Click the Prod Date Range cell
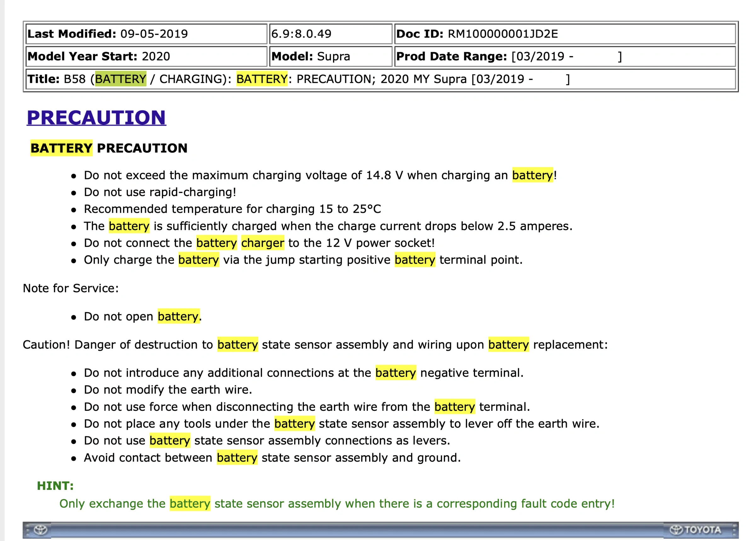 (x=565, y=56)
